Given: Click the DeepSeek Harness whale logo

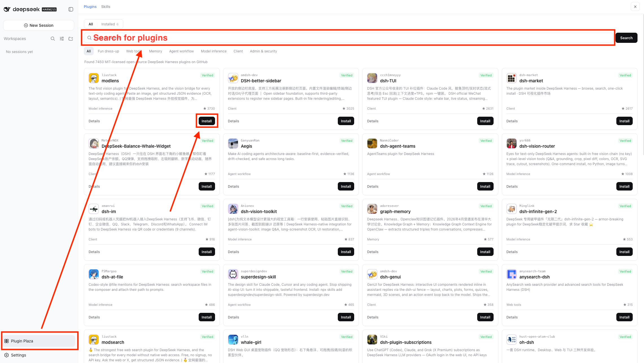Looking at the screenshot, I should coord(7,9).
